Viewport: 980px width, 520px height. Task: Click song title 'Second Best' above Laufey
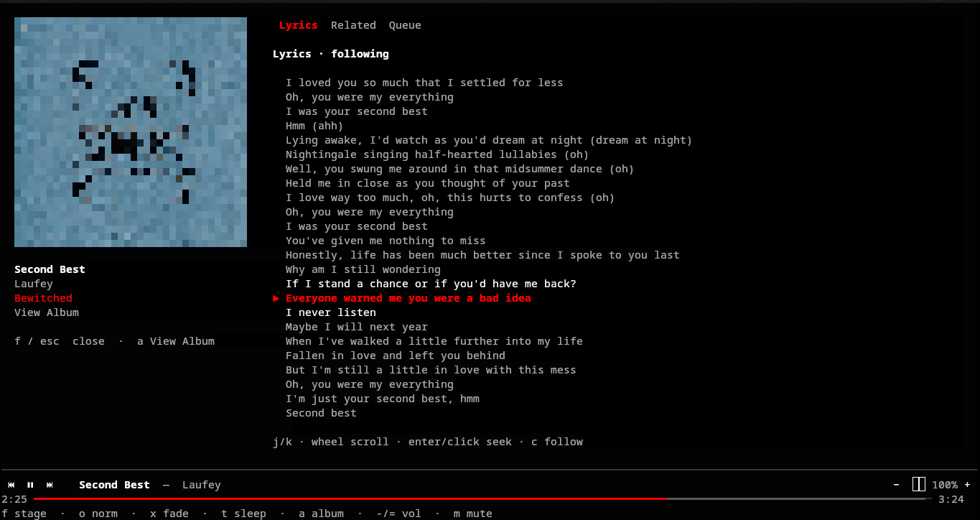pyautogui.click(x=50, y=269)
